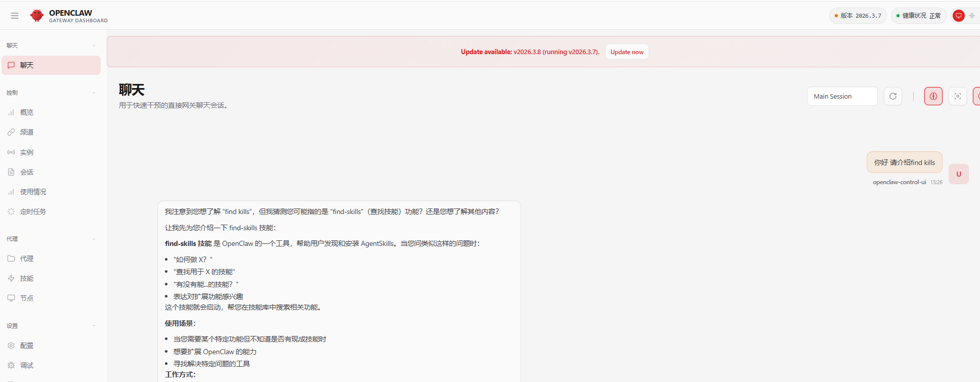Screen dimensions: 980x382
Task: Open the 聊天 chat page in sidebar
Action: coord(51,65)
